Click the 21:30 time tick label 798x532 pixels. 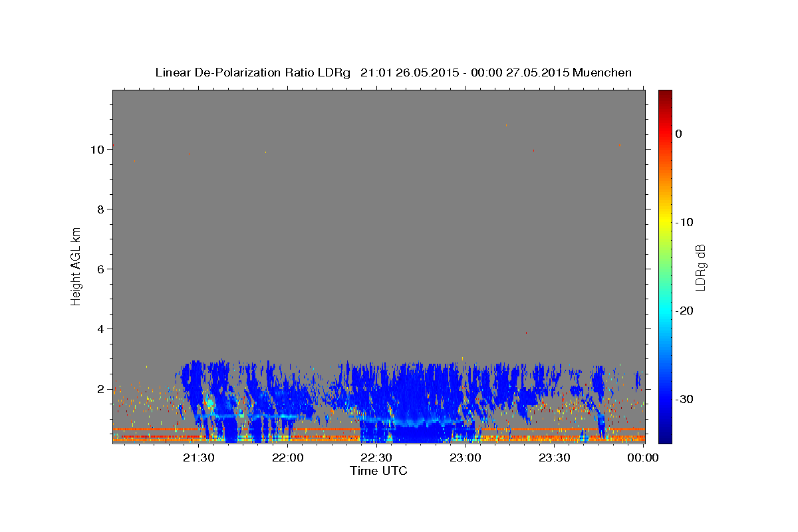click(x=199, y=458)
